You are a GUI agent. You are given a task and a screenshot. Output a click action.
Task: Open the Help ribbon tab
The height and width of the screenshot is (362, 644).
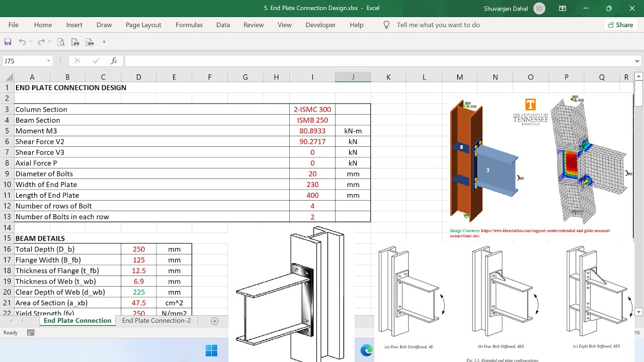(356, 25)
